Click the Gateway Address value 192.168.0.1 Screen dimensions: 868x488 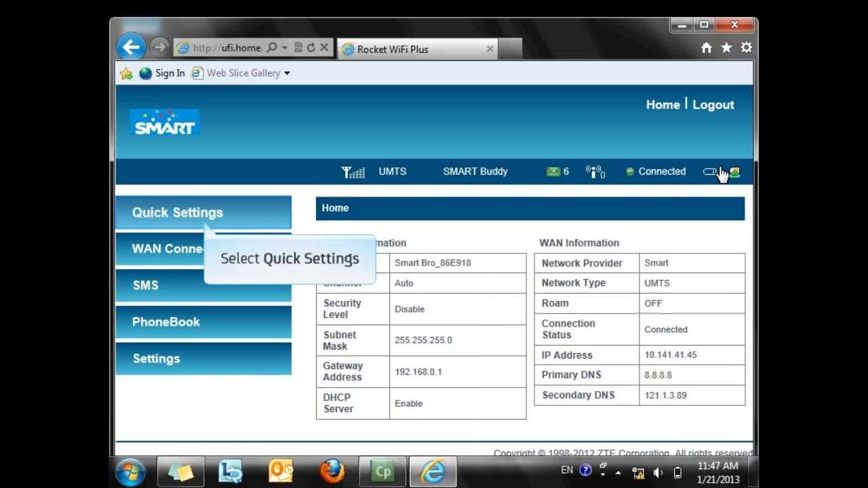point(418,372)
